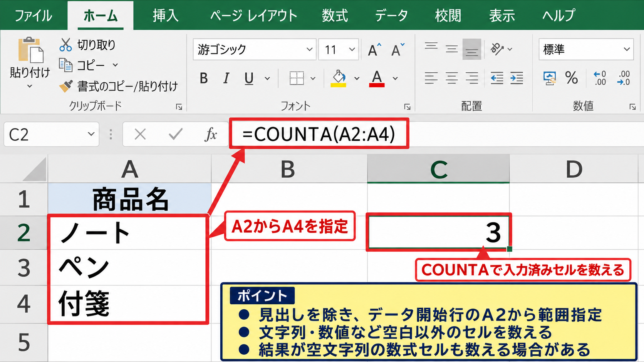Align cell text to the right
644x362 pixels.
click(472, 78)
